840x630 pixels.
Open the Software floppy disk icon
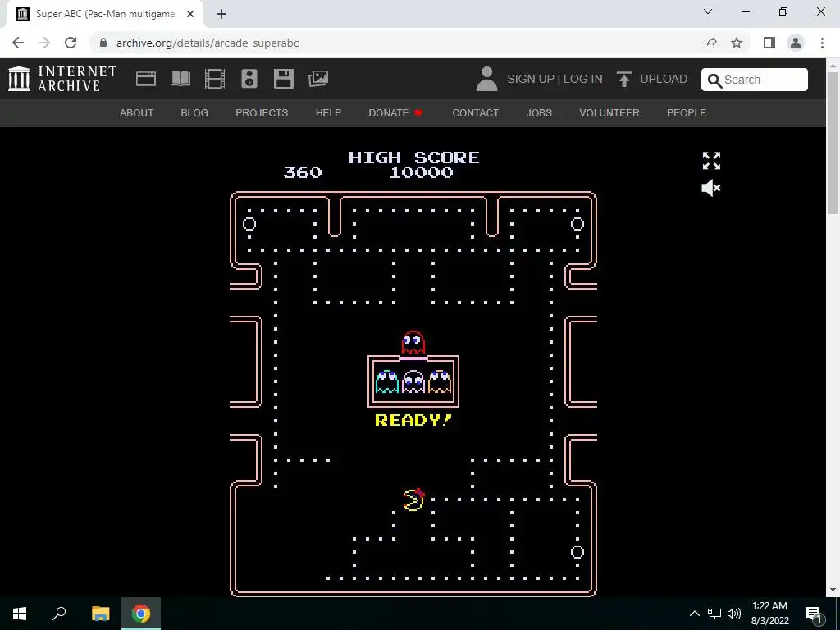coord(283,79)
